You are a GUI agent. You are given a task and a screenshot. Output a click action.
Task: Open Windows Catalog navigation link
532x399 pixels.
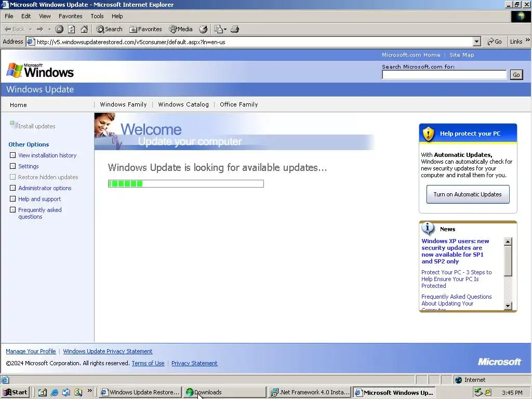pos(183,104)
